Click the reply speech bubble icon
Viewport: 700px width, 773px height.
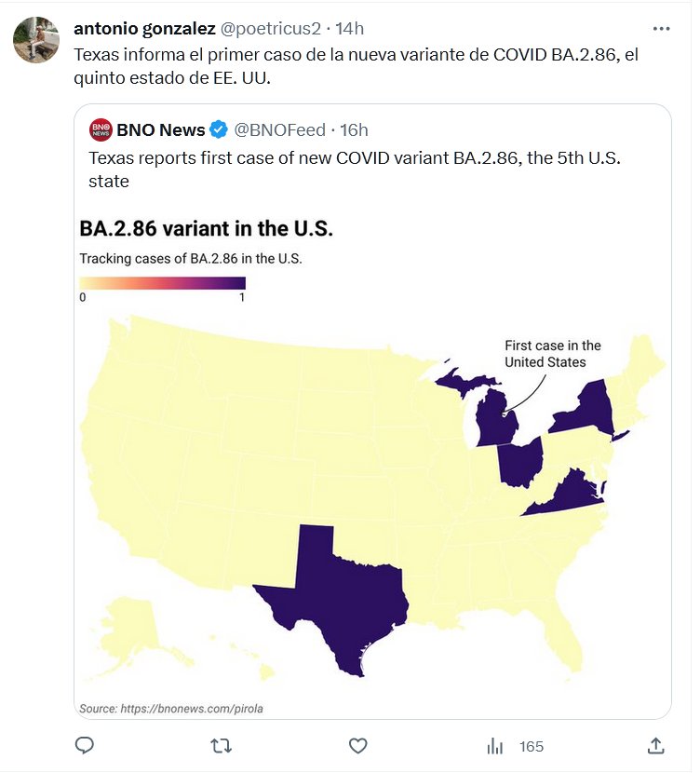pyautogui.click(x=85, y=745)
